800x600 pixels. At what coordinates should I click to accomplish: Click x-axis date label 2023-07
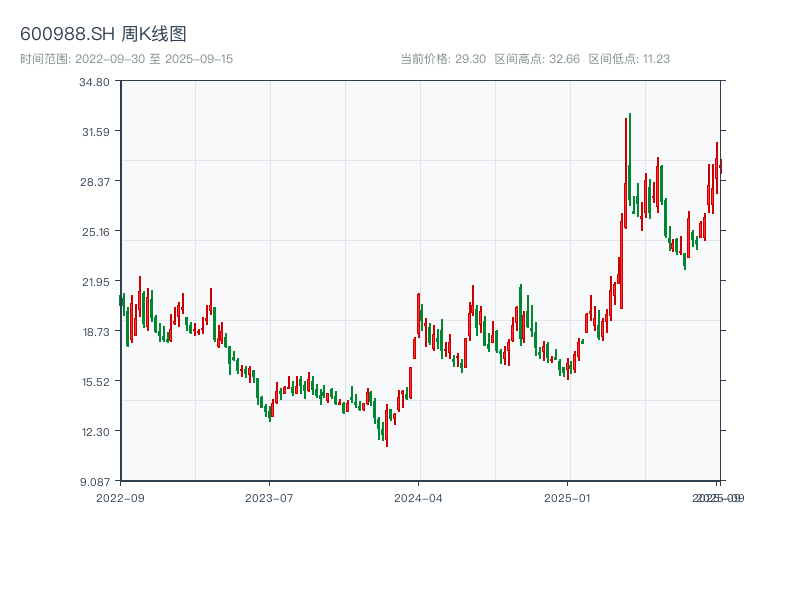click(269, 498)
